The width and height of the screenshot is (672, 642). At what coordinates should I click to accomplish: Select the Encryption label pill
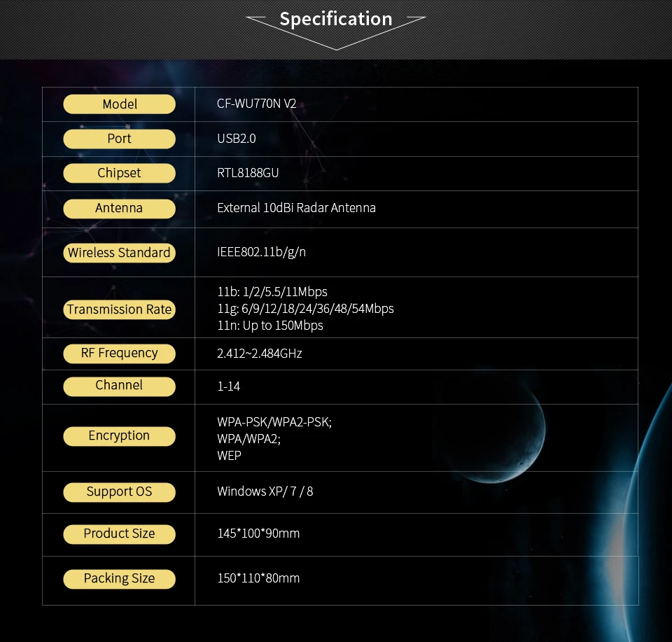[119, 436]
